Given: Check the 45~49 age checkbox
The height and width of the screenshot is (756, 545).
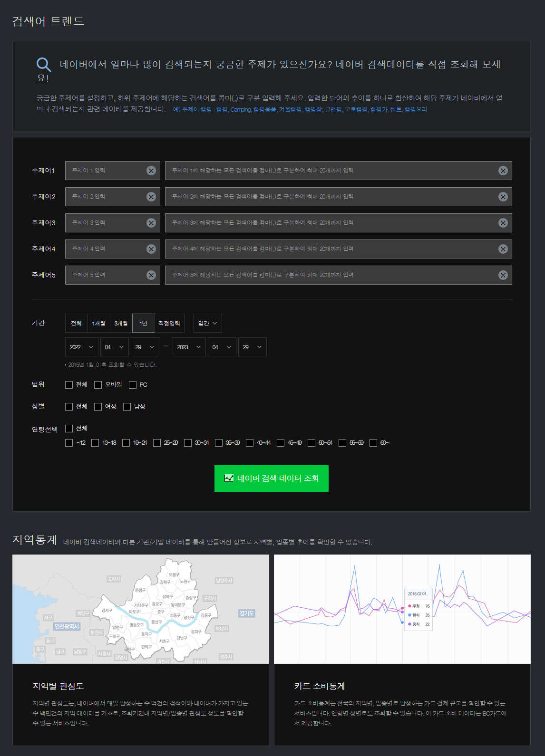Looking at the screenshot, I should [x=281, y=443].
